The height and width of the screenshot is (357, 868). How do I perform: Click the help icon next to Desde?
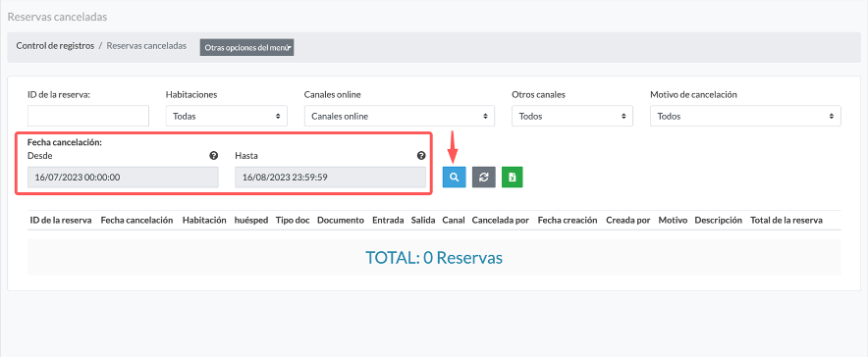pos(214,156)
